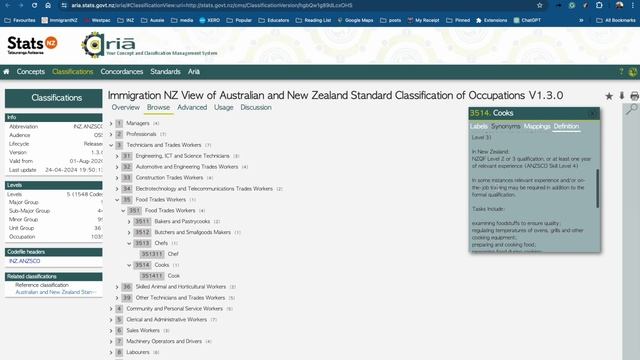640x360 pixels.
Task: Open the Google Maps bookmark
Action: click(355, 20)
